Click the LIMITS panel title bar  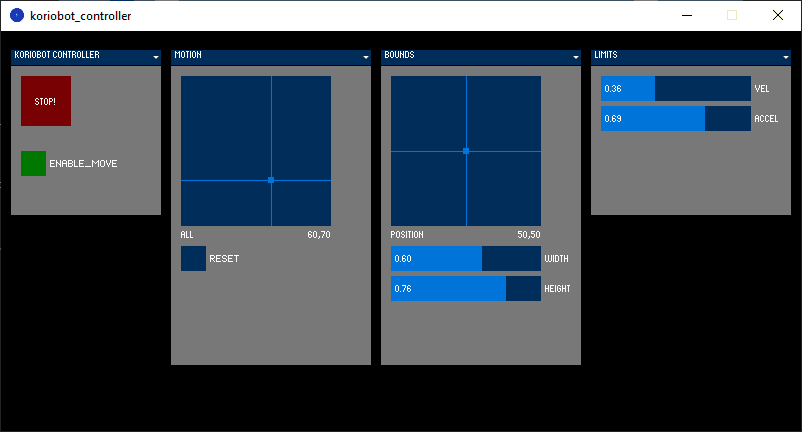pos(690,57)
